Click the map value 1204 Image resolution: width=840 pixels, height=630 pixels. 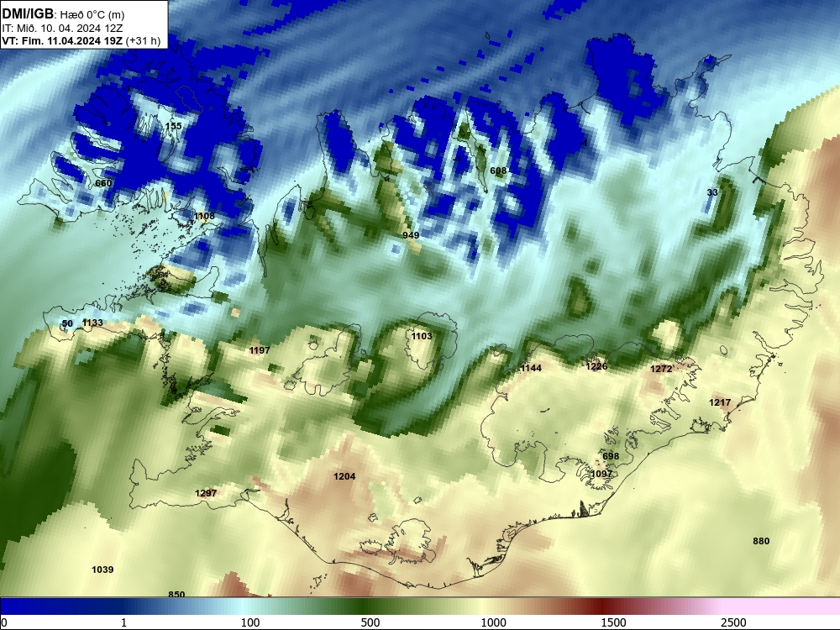coord(344,476)
